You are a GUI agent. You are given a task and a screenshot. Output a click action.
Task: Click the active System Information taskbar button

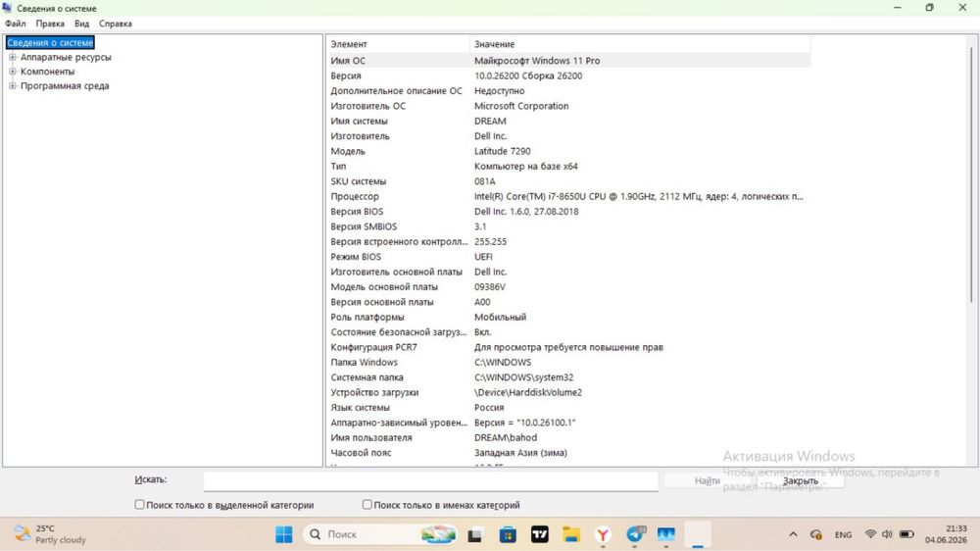click(698, 534)
